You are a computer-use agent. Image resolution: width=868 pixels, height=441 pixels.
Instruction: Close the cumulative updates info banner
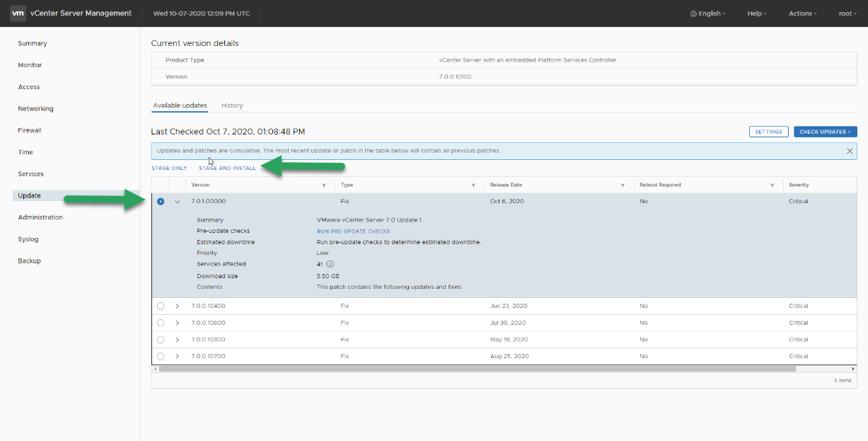click(x=850, y=151)
